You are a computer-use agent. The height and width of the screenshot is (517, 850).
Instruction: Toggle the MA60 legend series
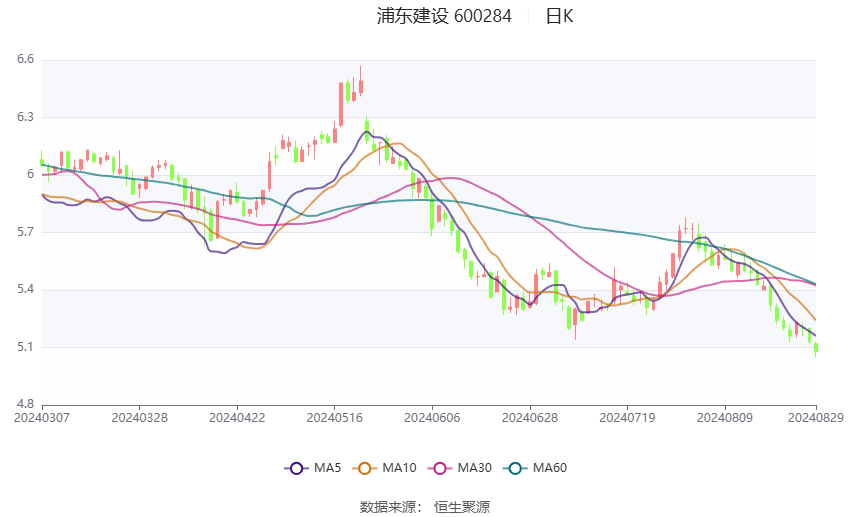click(x=535, y=468)
